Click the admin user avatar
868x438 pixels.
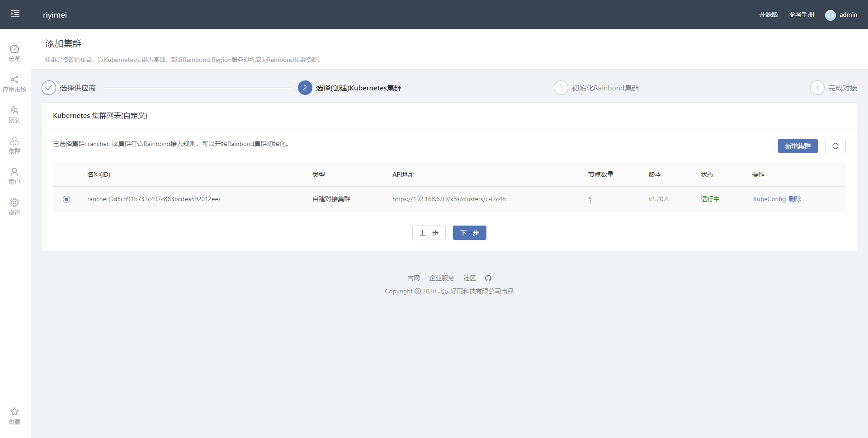click(830, 15)
